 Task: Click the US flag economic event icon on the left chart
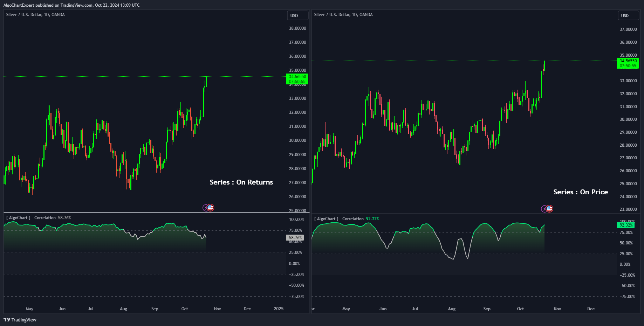[x=210, y=208]
